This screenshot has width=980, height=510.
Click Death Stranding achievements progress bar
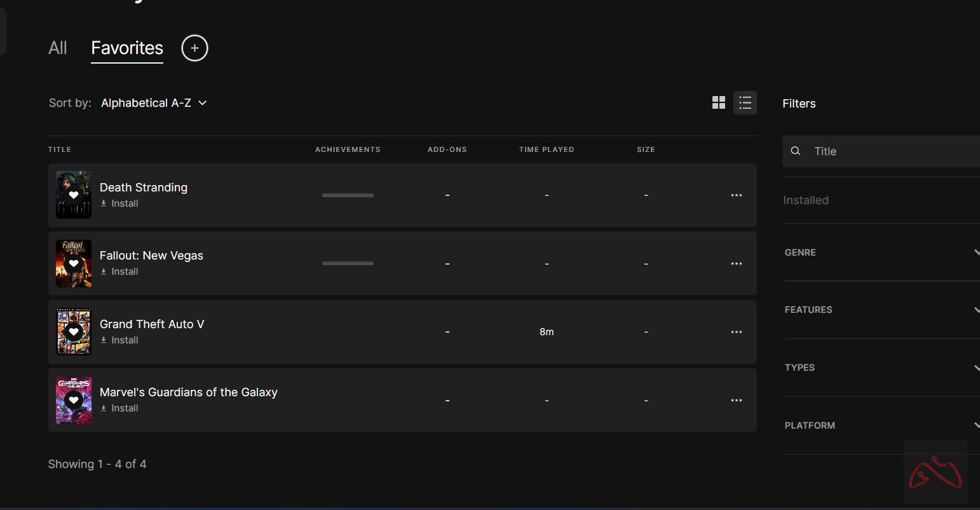pyautogui.click(x=348, y=195)
